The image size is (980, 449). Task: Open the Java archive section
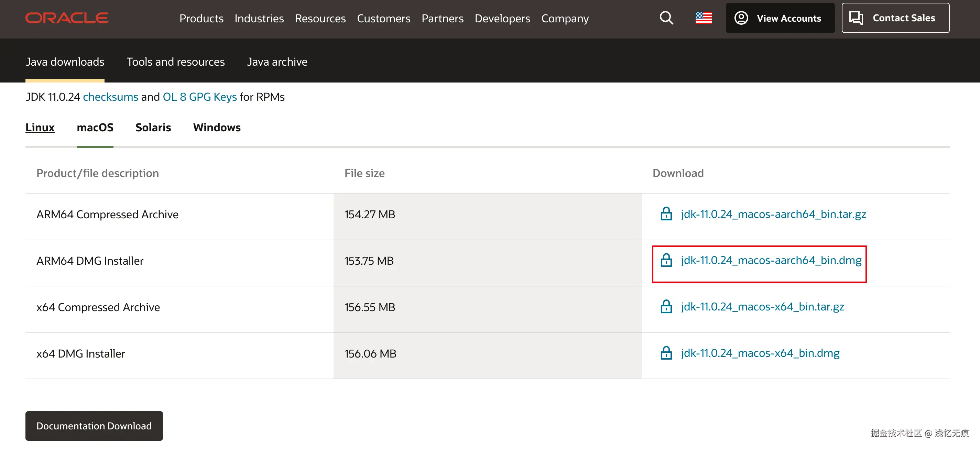pyautogui.click(x=277, y=62)
